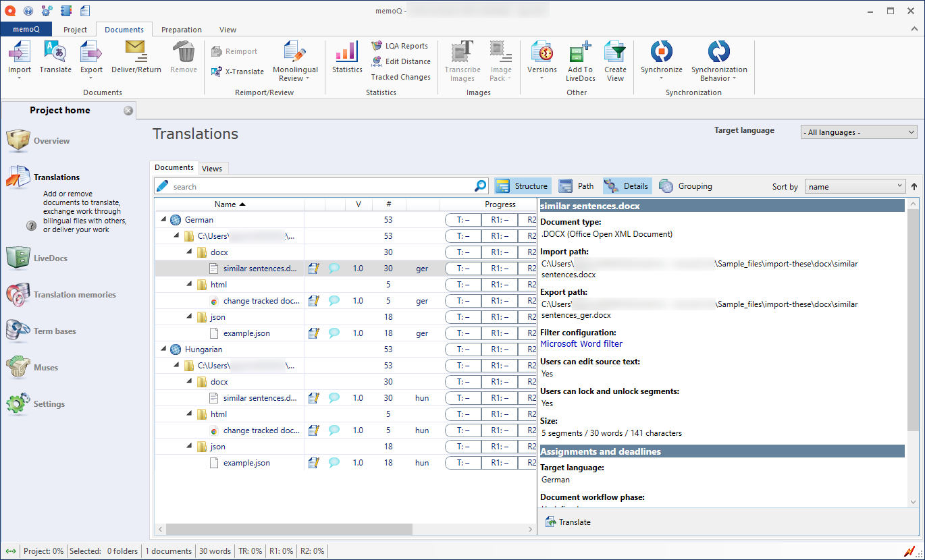Open the blue memoQ ribbon tab
Viewport: 925px width, 560px height.
(26, 29)
